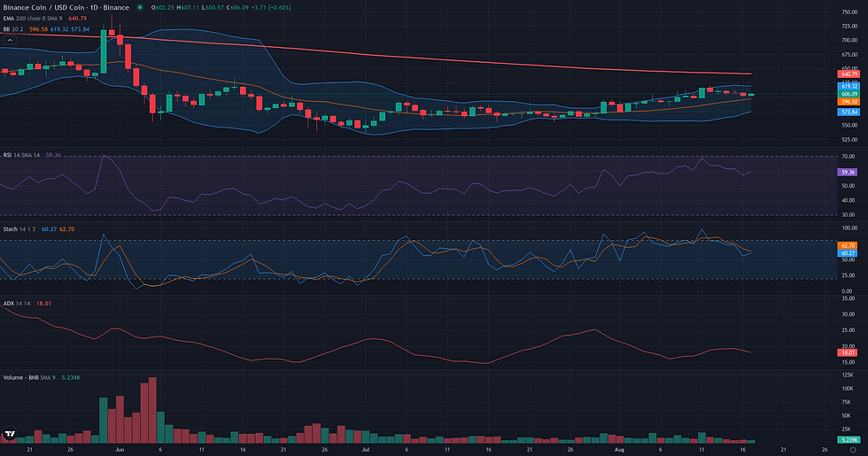Select the RSI 14 SMA 14 legend
Screen dimensions: 868x456
click(21, 155)
